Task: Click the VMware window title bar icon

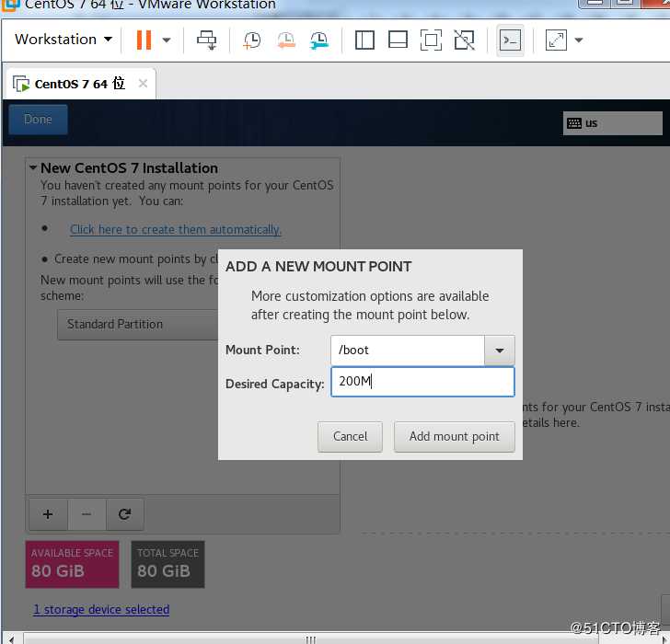Action: click(x=10, y=5)
